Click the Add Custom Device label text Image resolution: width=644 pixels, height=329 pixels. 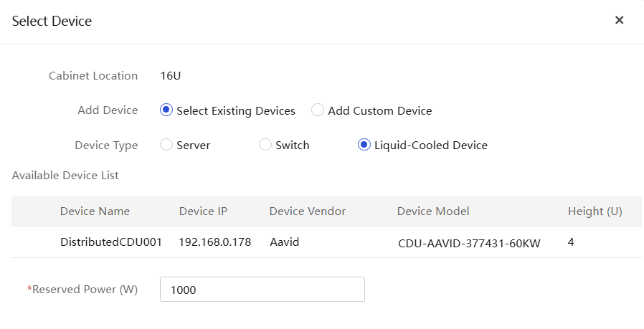click(x=380, y=110)
